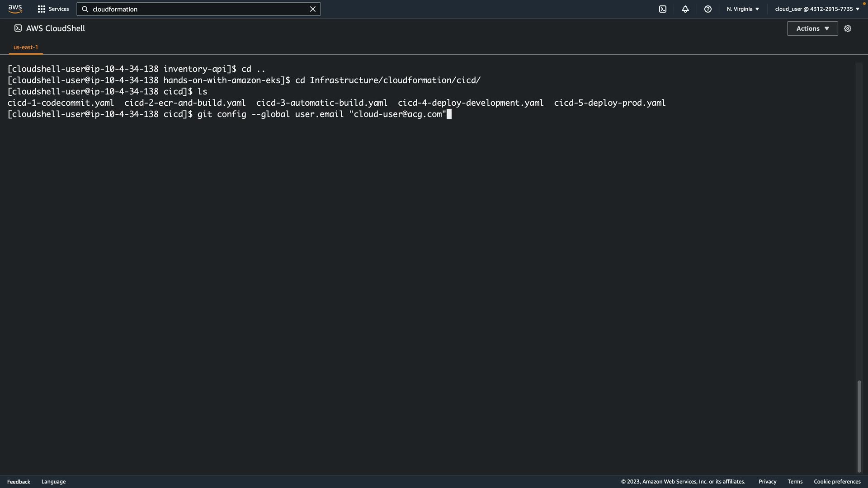Click the CloudShell terminal icon beside title
868x488 pixels.
point(18,28)
